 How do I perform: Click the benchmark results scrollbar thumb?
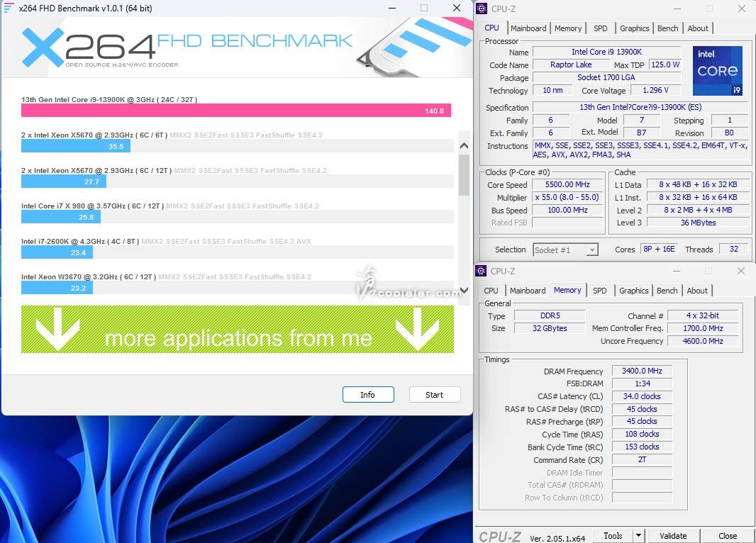tap(464, 175)
